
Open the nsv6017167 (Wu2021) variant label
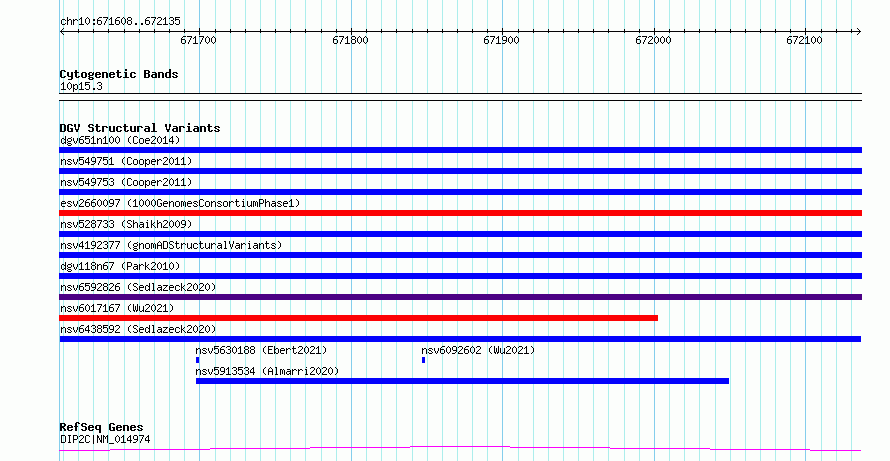(117, 308)
